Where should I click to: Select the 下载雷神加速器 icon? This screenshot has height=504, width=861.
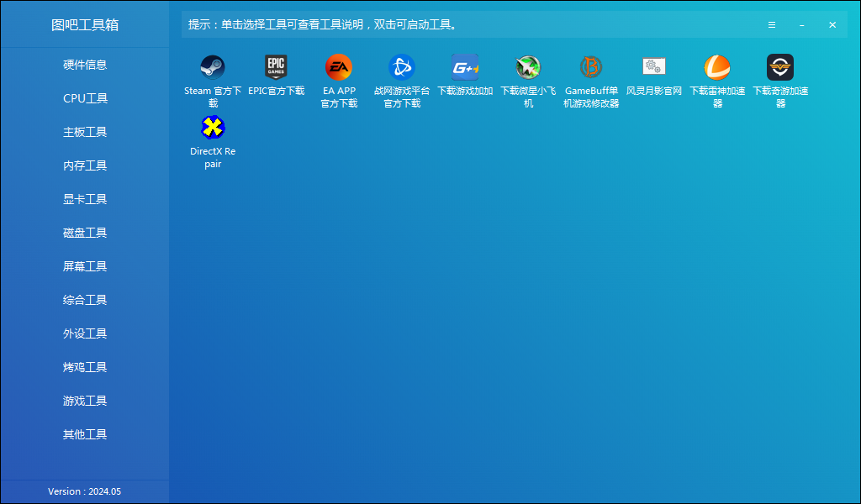pyautogui.click(x=717, y=67)
